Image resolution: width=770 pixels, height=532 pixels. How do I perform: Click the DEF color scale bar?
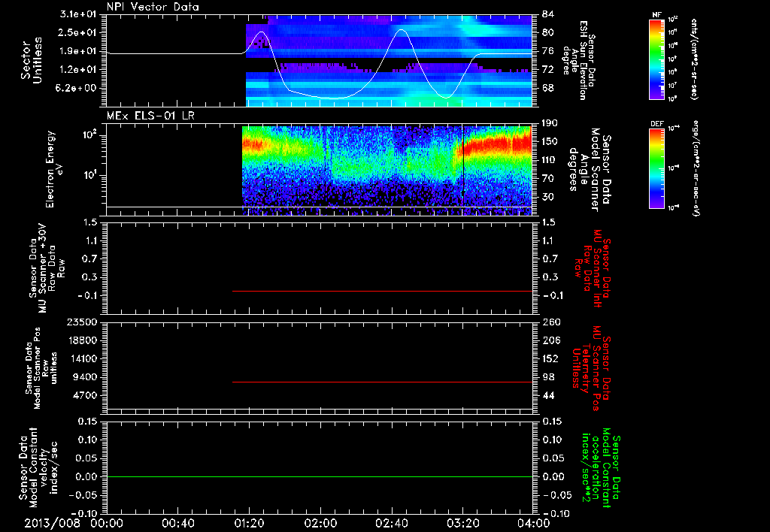(x=657, y=168)
